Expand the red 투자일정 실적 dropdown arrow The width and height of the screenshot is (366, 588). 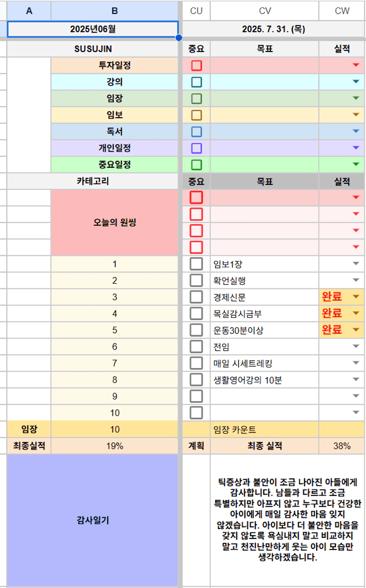(356, 66)
